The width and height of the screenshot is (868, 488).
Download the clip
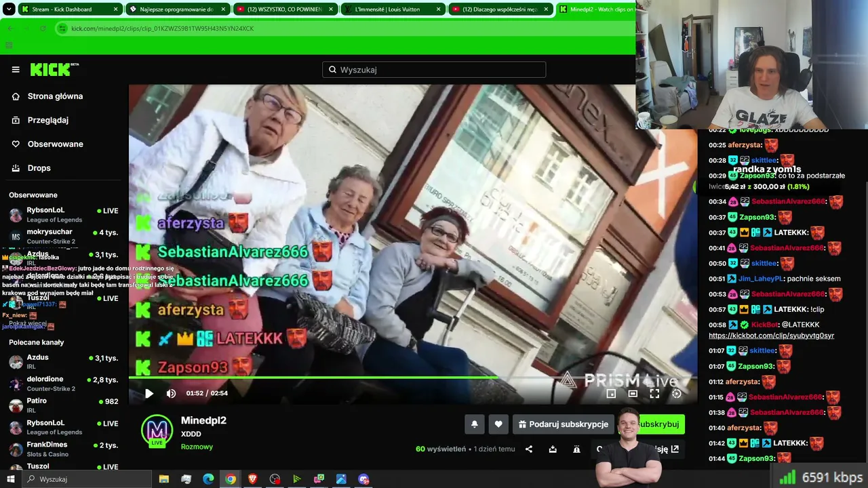[x=553, y=449]
